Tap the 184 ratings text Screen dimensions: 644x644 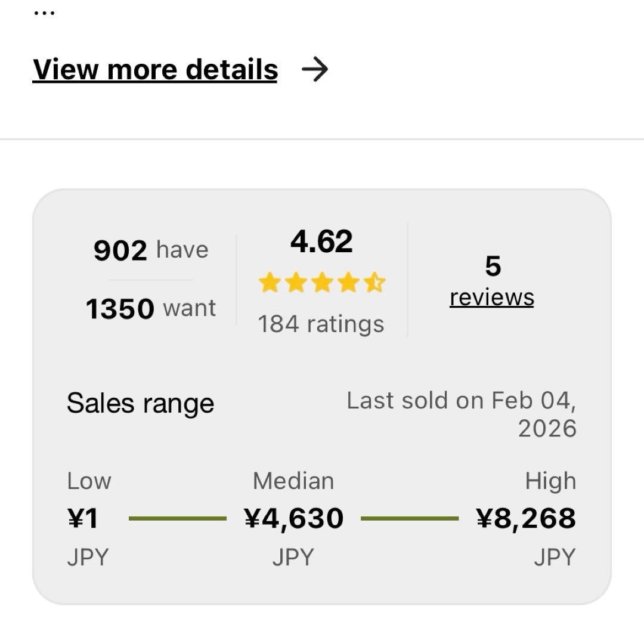coord(321,324)
